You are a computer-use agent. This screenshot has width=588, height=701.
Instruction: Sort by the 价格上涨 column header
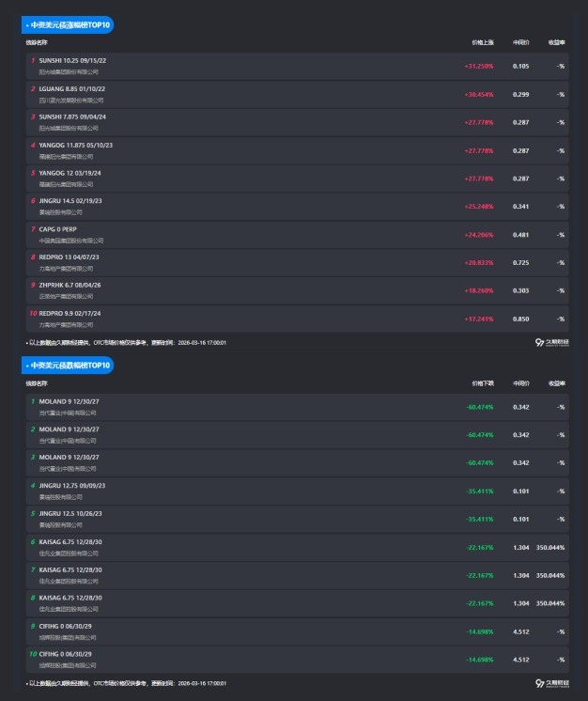483,42
